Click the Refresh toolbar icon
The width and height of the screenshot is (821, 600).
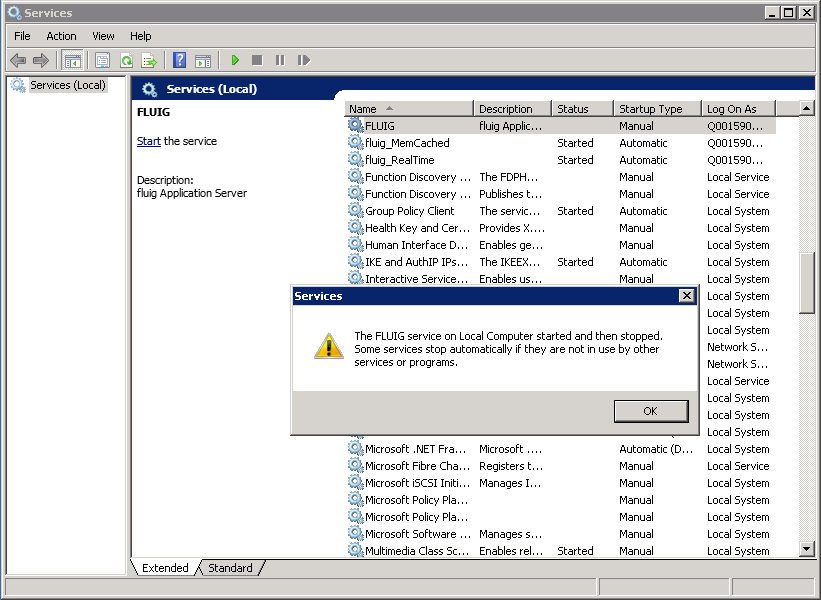[126, 61]
